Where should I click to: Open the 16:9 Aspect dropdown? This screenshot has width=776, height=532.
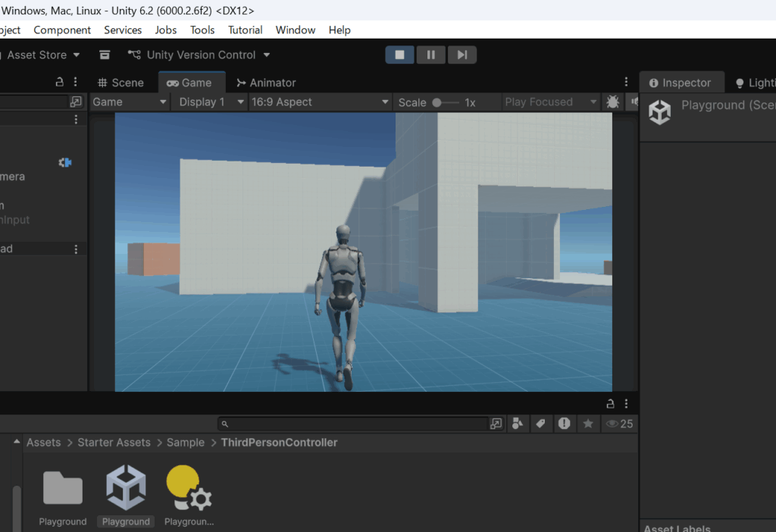[319, 102]
